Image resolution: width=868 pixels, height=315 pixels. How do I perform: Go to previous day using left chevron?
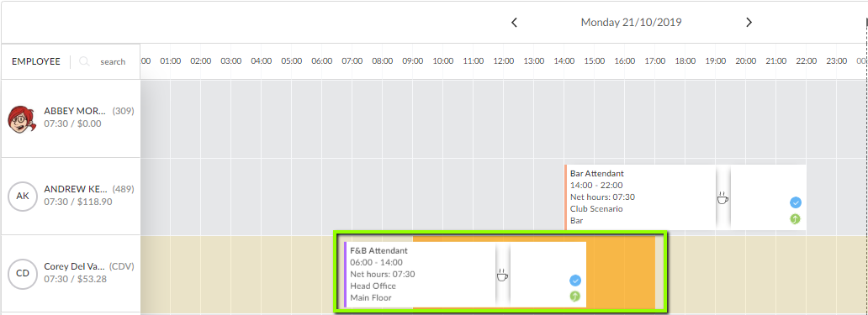click(514, 23)
